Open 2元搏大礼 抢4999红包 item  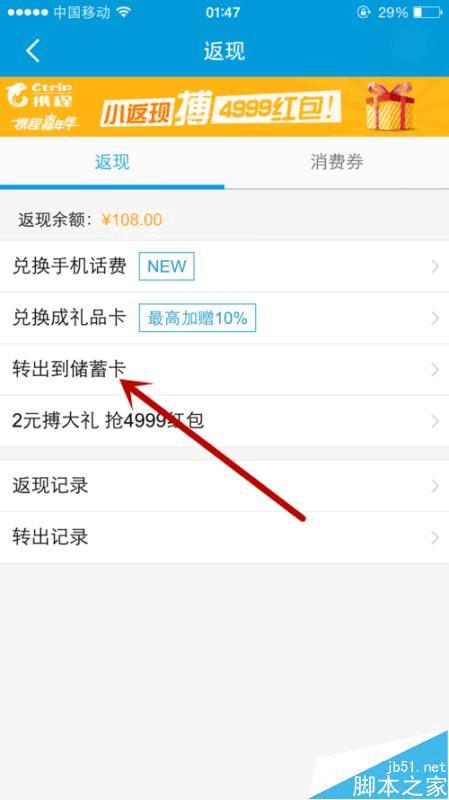[224, 421]
